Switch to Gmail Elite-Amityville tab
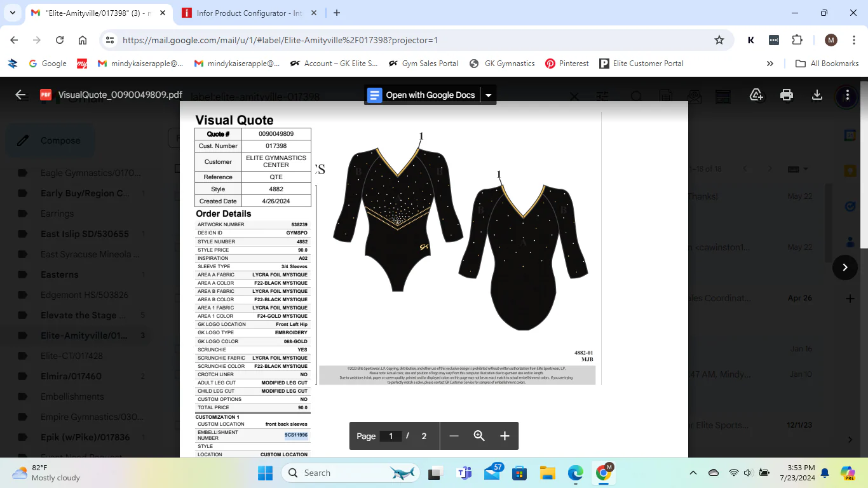Screen dimensions: 868x488 click(98, 13)
